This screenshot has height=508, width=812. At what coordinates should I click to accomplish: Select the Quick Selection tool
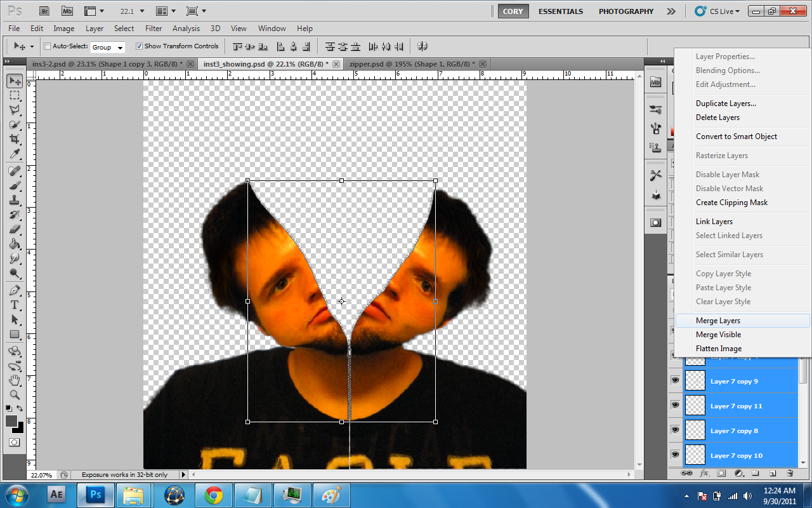[x=15, y=124]
